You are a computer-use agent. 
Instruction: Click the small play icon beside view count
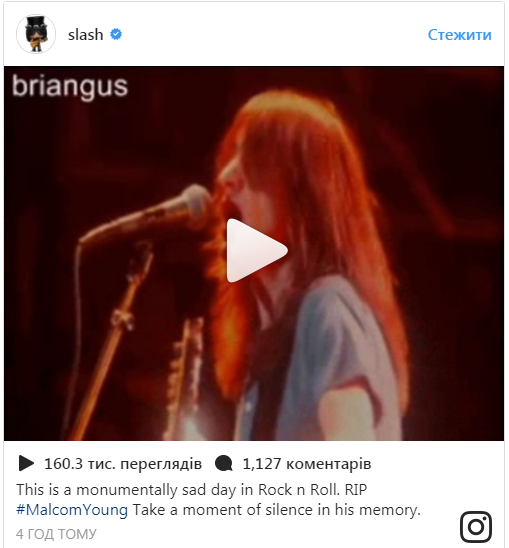coord(26,463)
